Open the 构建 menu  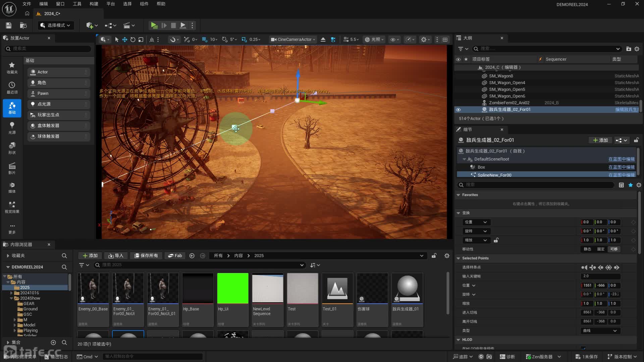click(94, 4)
